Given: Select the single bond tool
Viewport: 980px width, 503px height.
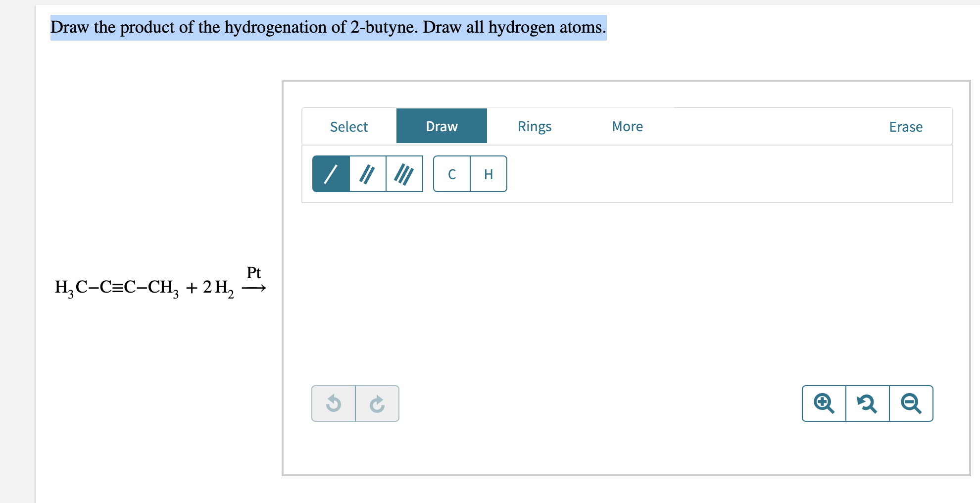Looking at the screenshot, I should tap(331, 174).
